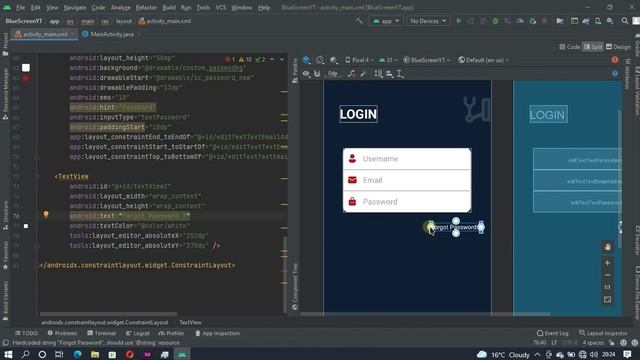Open the Pack icon in the design toolbar

tap(378, 74)
